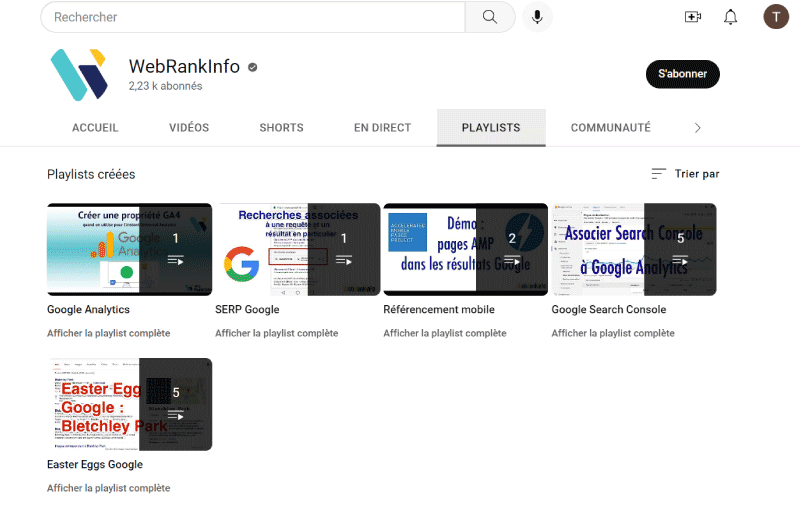Click the '2,23 k abonnés' subscriber count

(x=165, y=86)
